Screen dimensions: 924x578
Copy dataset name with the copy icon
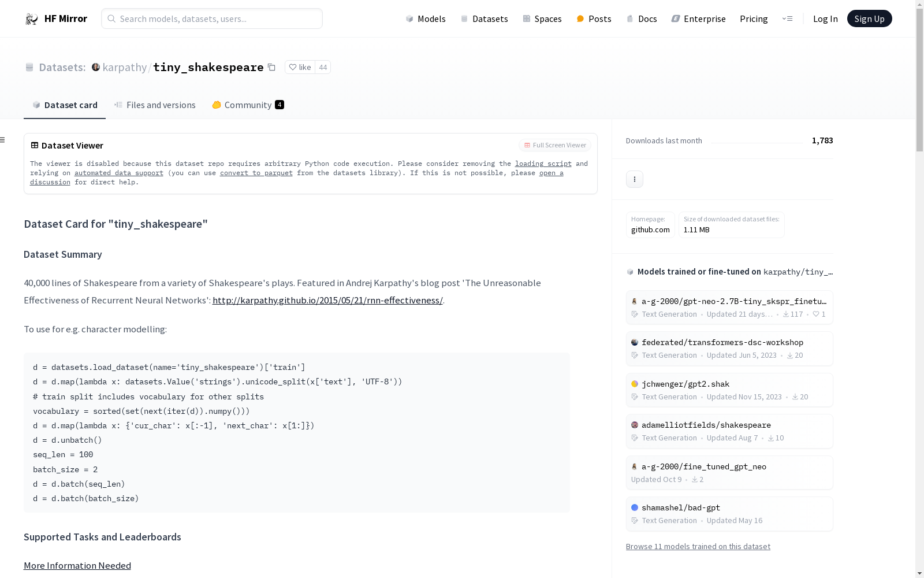[x=271, y=67]
